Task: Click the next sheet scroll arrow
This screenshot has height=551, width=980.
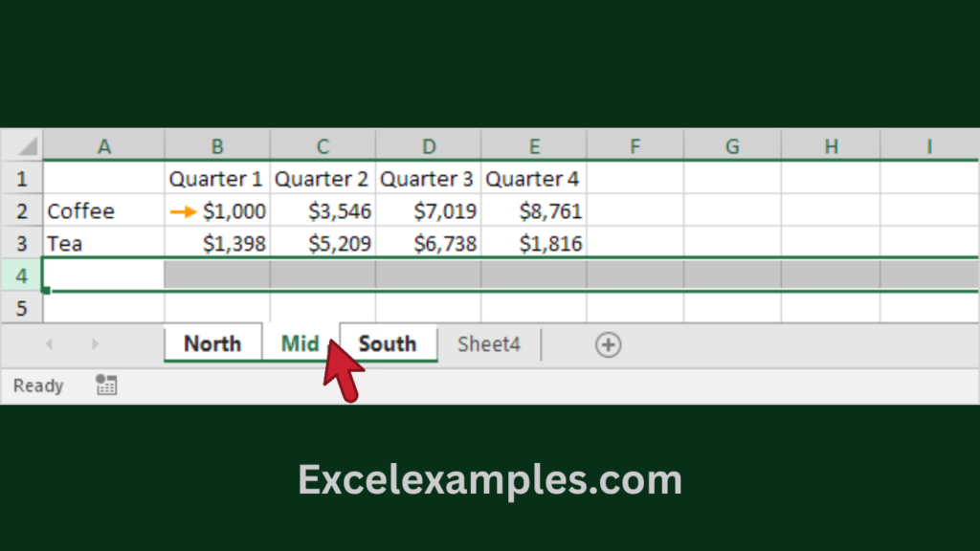Action: (x=95, y=344)
